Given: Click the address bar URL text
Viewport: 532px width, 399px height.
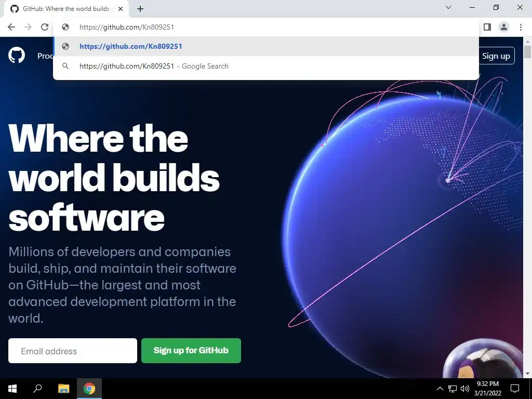Looking at the screenshot, I should coord(127,27).
